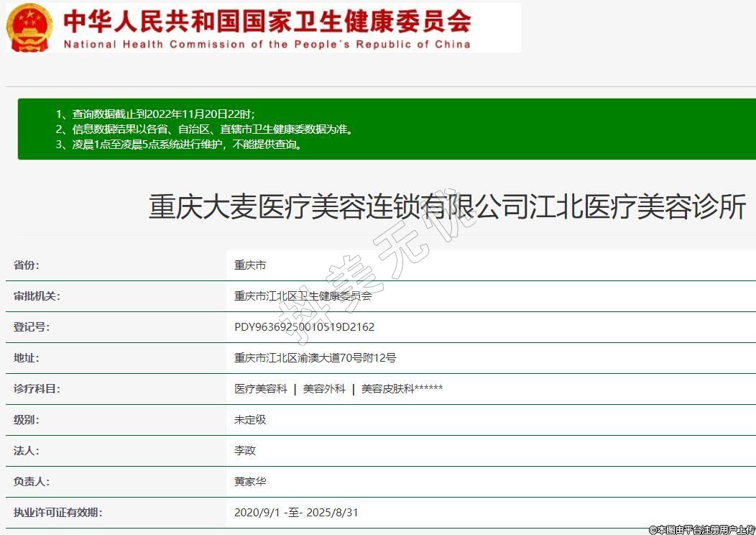Click the 执业许可证有效期 row label
Viewport: 756px width, 535px height.
[x=57, y=513]
